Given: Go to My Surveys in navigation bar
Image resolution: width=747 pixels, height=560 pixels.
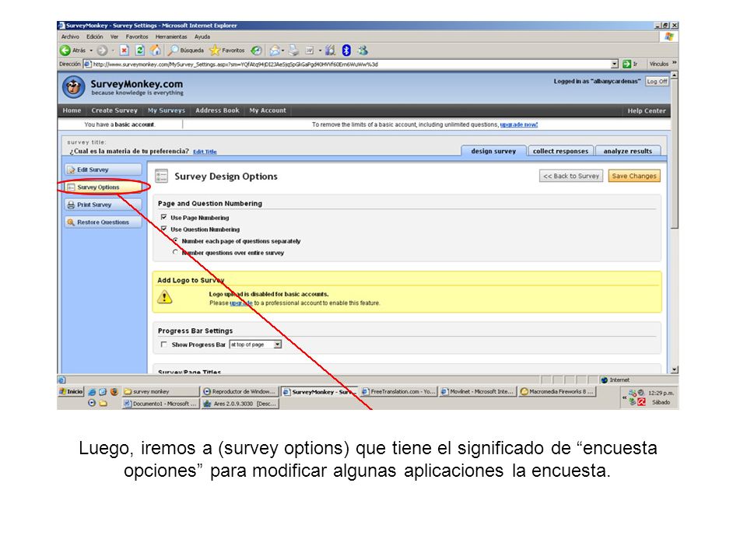Looking at the screenshot, I should pos(167,110).
